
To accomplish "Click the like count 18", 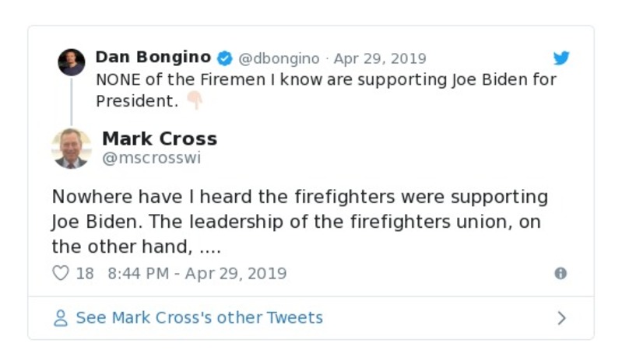I will 85,274.
